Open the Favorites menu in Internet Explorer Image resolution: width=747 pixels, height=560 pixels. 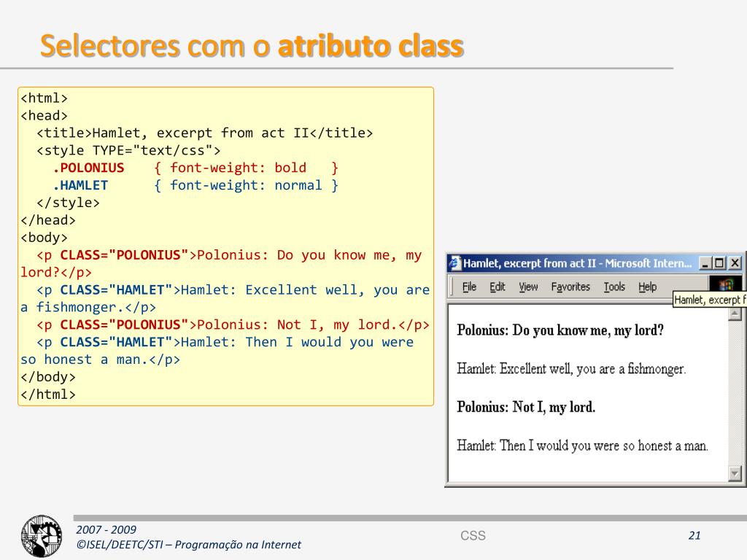(570, 287)
